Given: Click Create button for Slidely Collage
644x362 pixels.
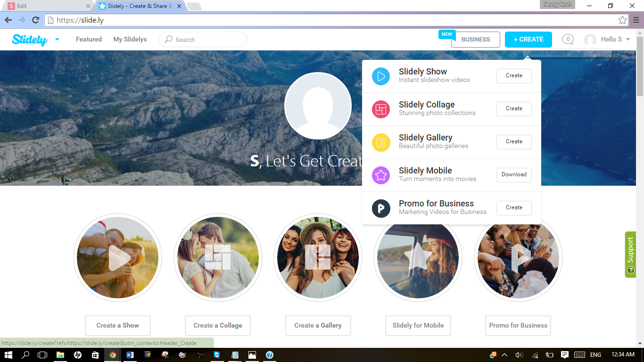Looking at the screenshot, I should click(514, 109).
